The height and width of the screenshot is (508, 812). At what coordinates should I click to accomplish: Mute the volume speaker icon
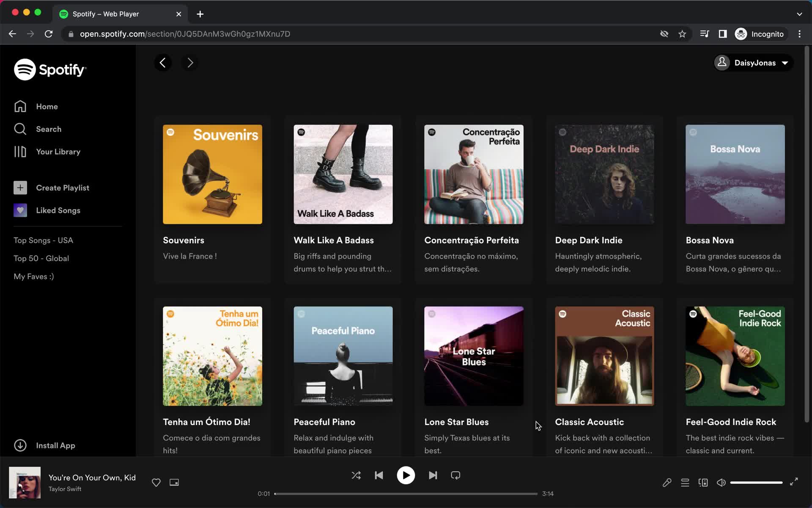[x=721, y=482]
